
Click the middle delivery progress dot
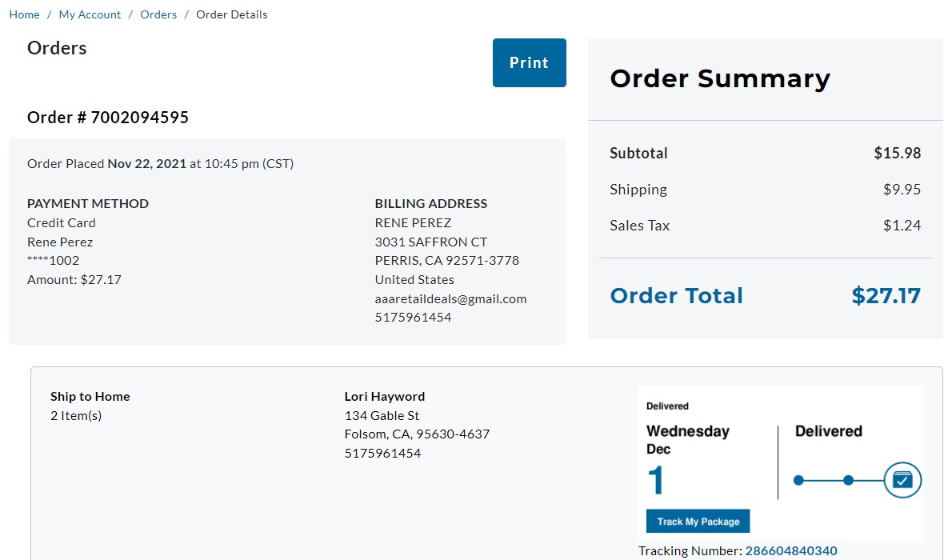848,480
